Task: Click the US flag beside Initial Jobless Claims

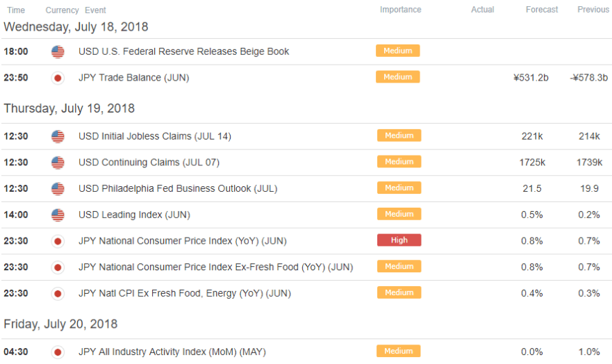Action: pyautogui.click(x=58, y=137)
